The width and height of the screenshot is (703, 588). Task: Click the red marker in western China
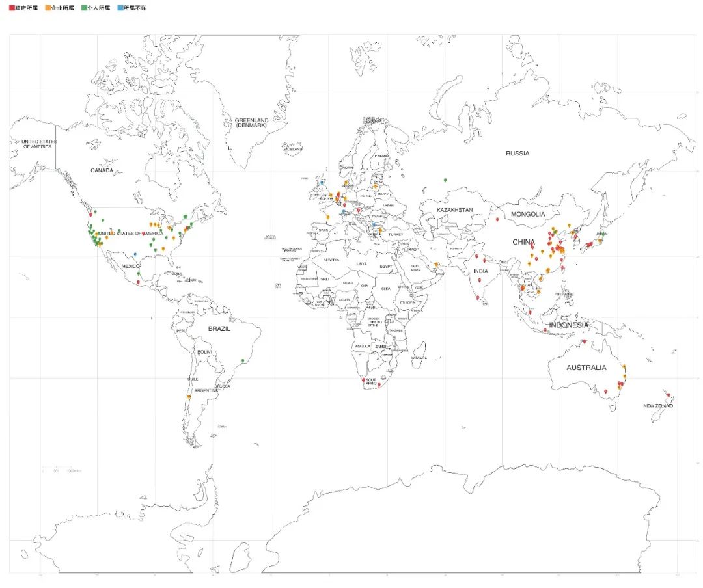(497, 219)
